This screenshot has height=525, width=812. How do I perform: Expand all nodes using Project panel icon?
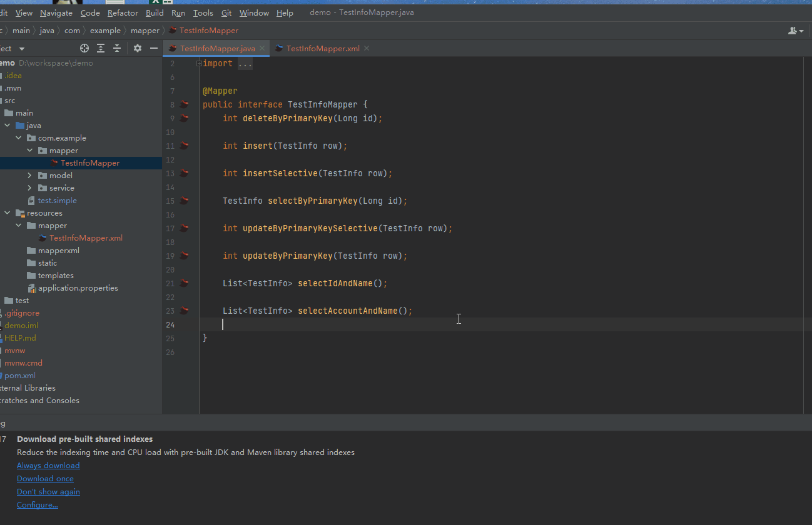[x=100, y=48]
